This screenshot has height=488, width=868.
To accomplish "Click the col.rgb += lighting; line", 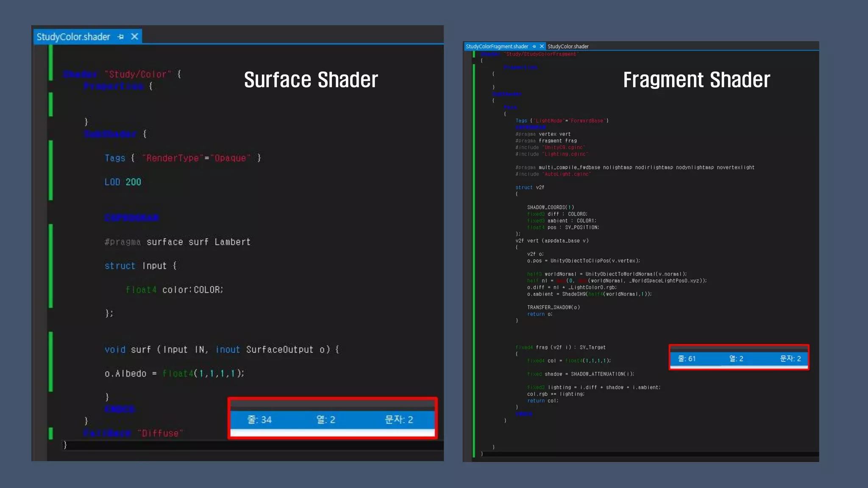I will (556, 394).
